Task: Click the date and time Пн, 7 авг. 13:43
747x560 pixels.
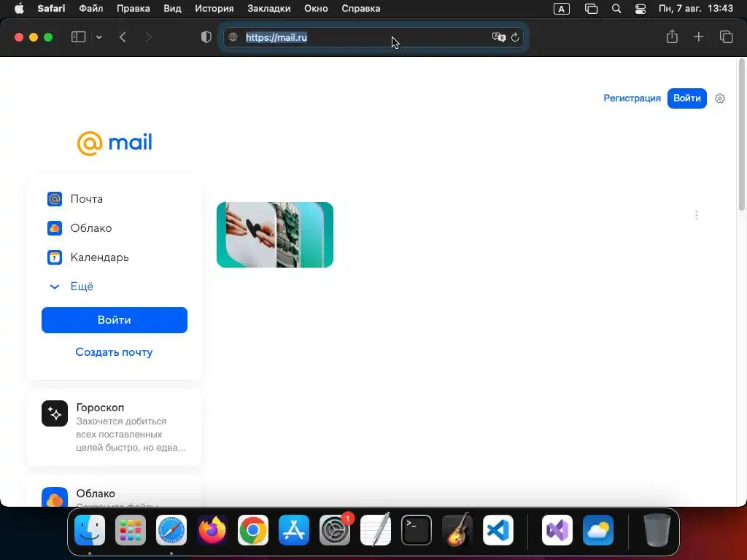Action: (x=695, y=9)
